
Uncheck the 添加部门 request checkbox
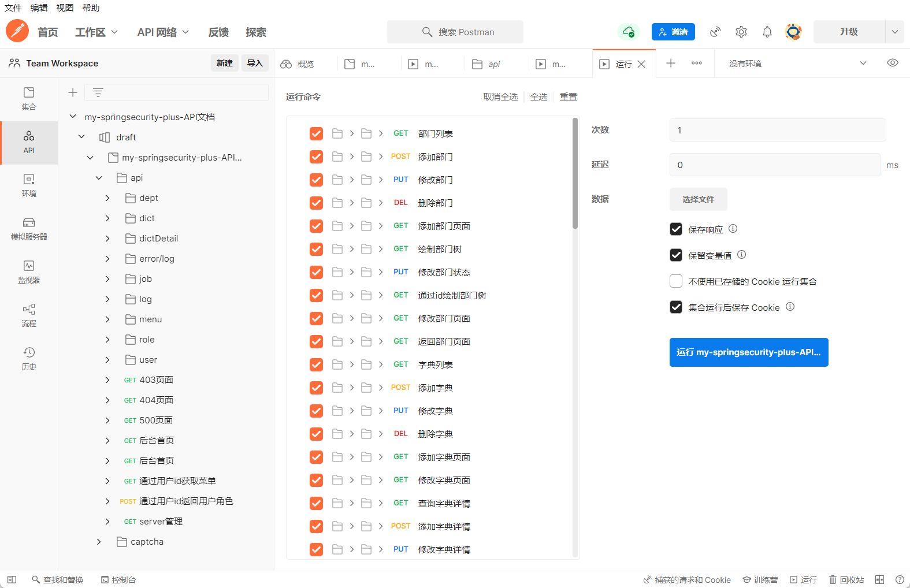[317, 157]
